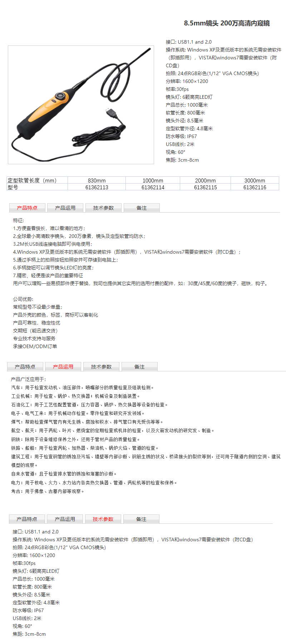Click 产品运用 tab in the bottom tab row
286x644 pixels.
(65, 519)
